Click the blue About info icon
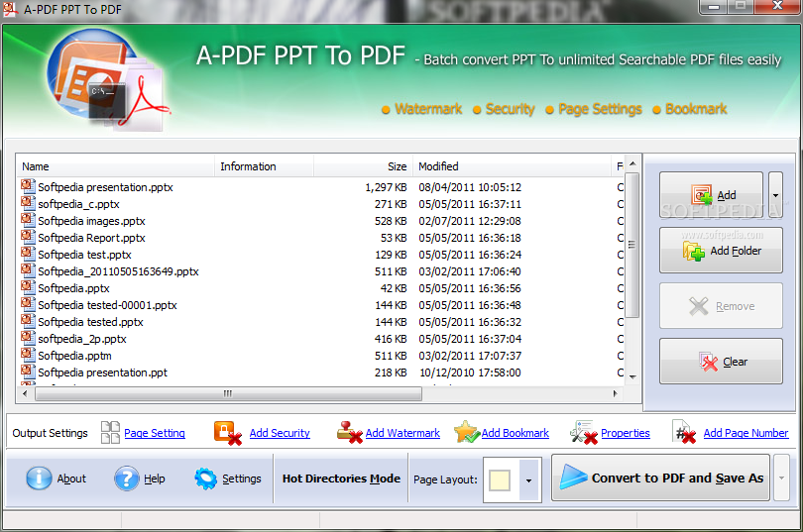The width and height of the screenshot is (803, 532). click(39, 479)
